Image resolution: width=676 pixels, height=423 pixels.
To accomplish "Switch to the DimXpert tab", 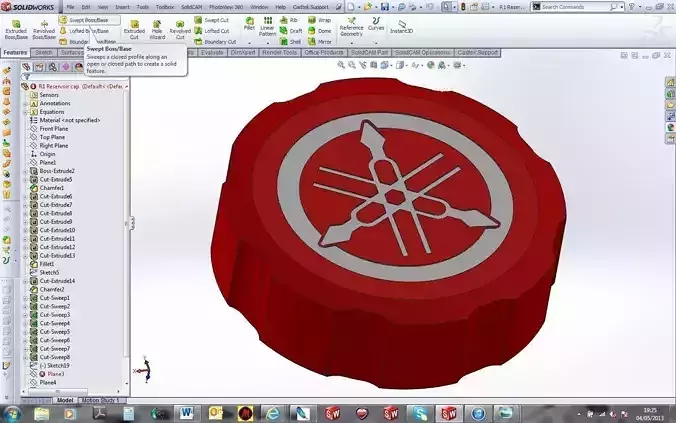I will [x=243, y=53].
